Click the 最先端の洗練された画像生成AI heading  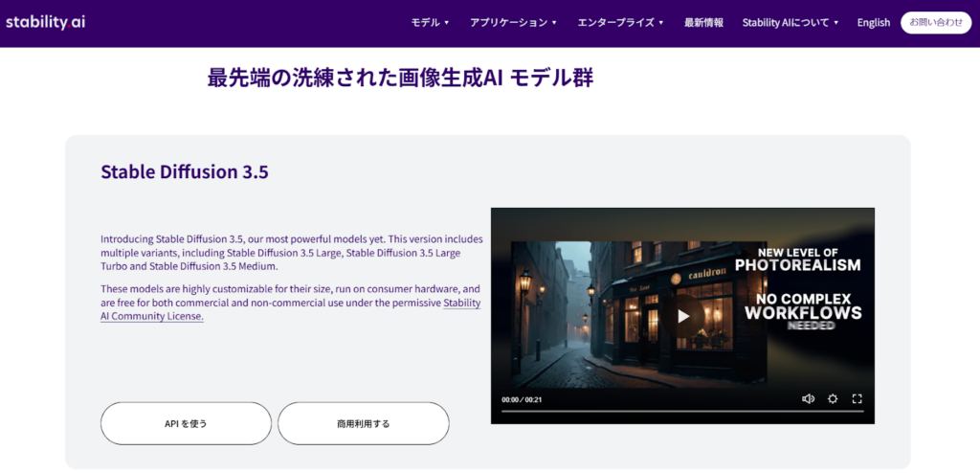click(400, 79)
